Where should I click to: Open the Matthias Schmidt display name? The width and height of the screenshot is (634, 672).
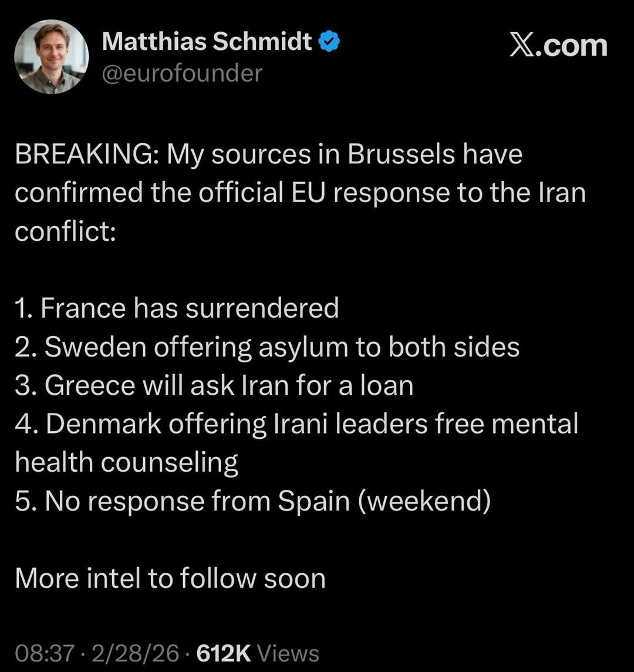pos(207,42)
